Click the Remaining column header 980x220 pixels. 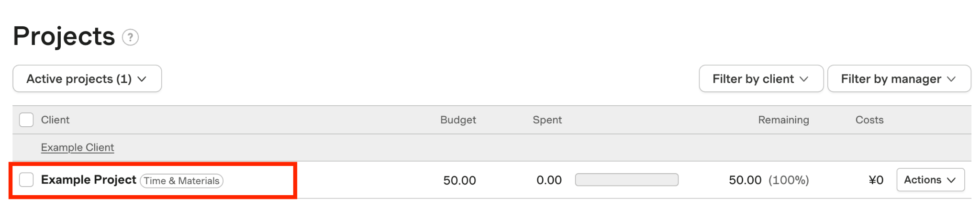(x=783, y=120)
